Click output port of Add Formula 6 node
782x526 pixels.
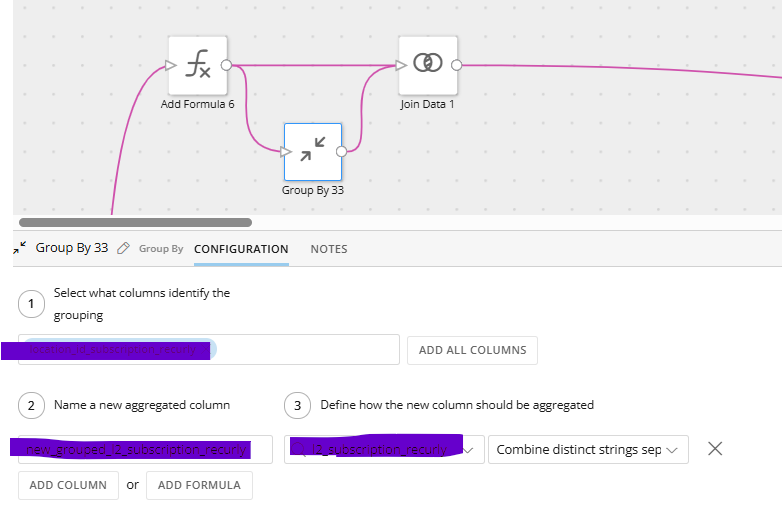226,65
